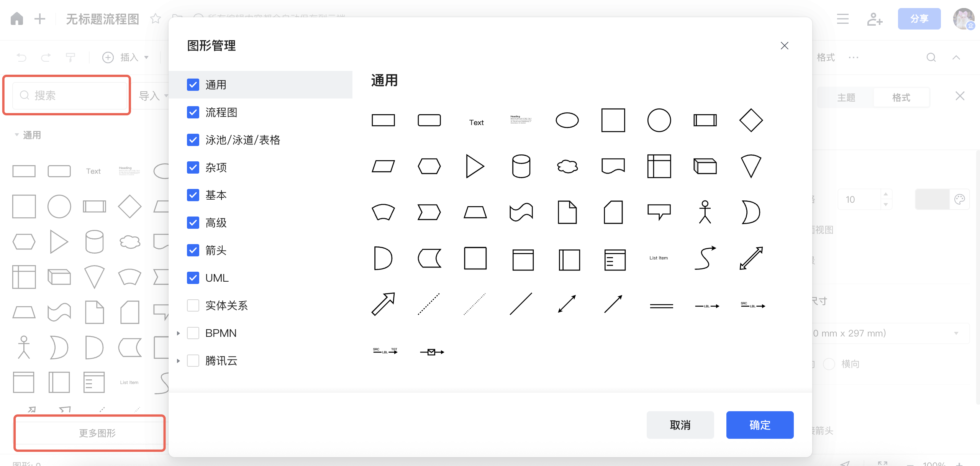The image size is (980, 466).
Task: Select the cylinder shape in the preview grid
Action: point(521,166)
